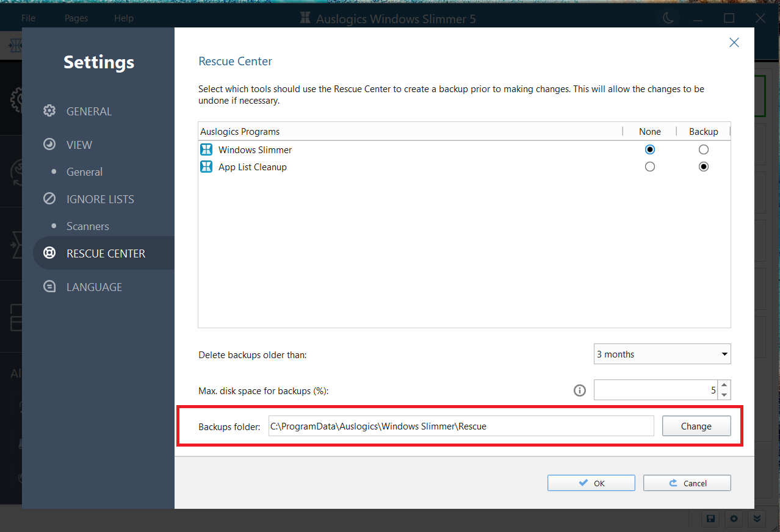Click the Auslogics Windows Slimmer title bar logo
Viewport: 780px width, 532px height.
point(305,18)
